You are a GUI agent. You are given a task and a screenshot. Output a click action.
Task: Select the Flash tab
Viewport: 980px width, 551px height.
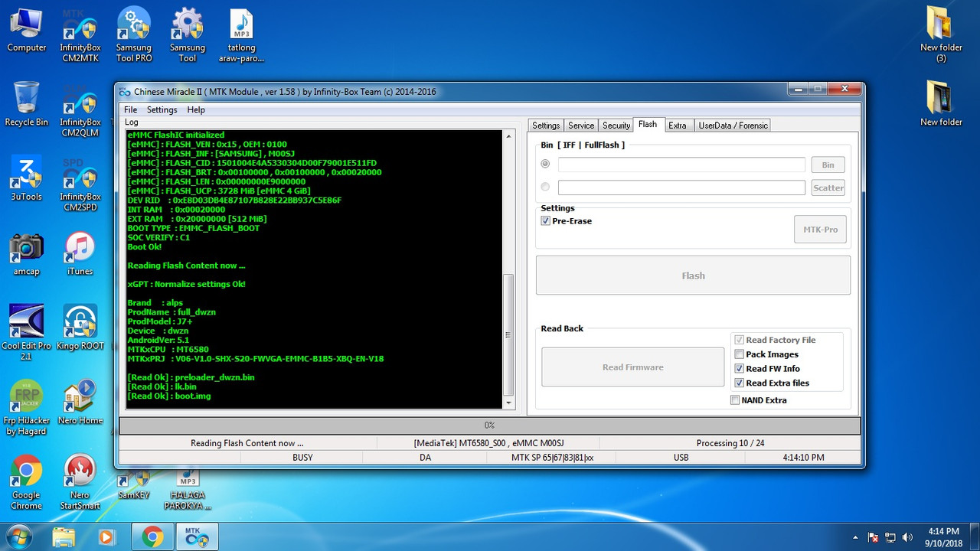[x=648, y=125]
